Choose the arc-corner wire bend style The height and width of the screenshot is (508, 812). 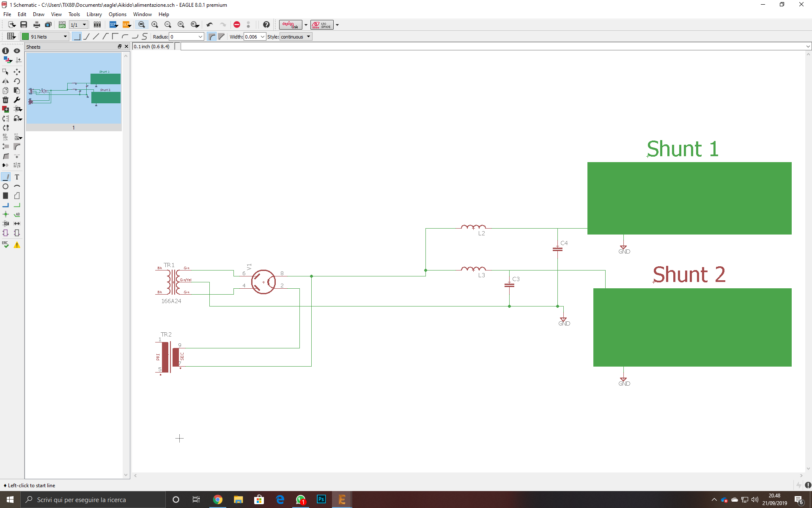tap(125, 36)
